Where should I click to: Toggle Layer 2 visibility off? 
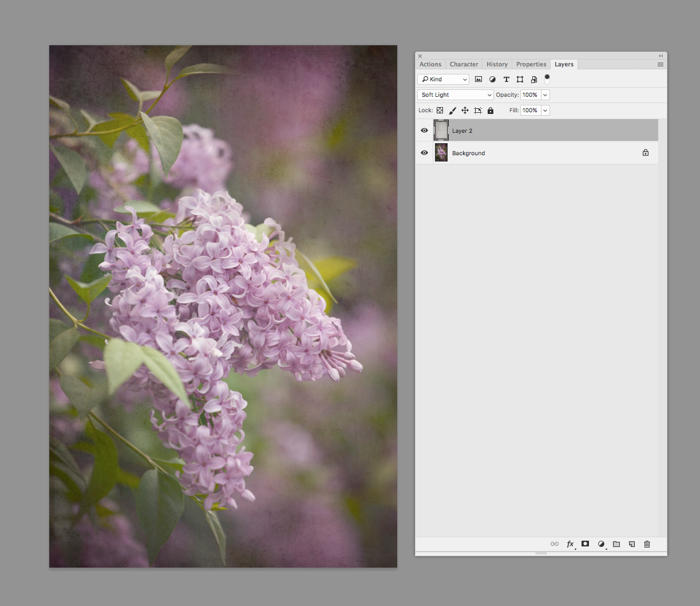click(424, 130)
